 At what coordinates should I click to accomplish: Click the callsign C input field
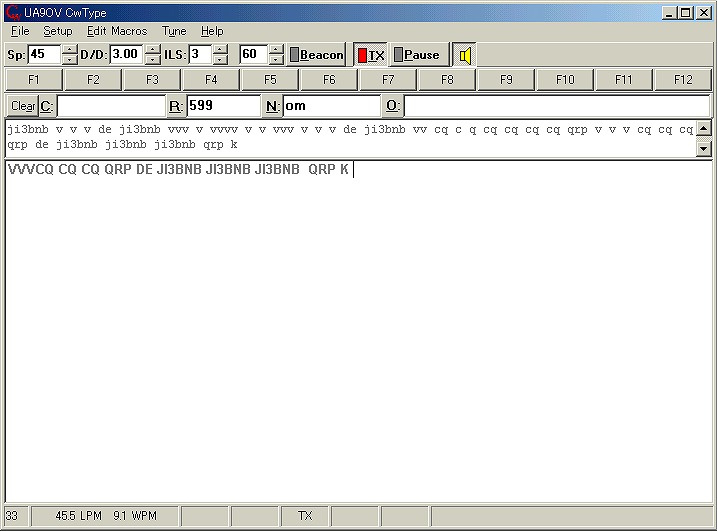tap(110, 106)
